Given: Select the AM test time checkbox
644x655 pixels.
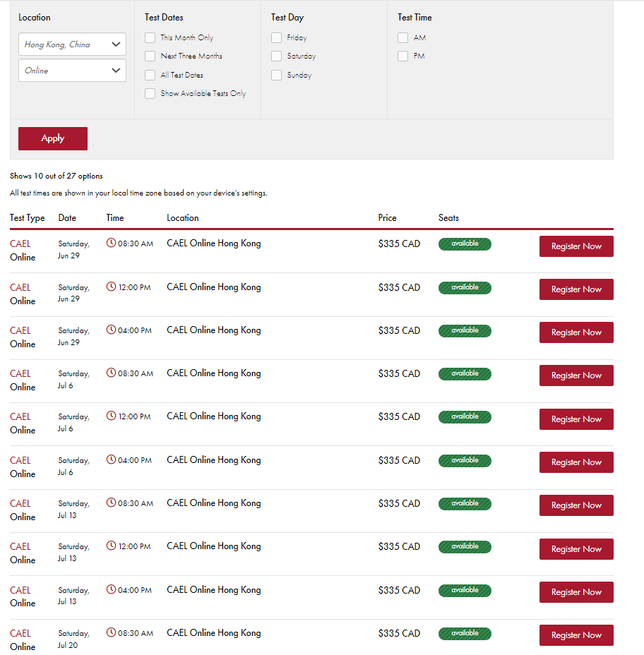Looking at the screenshot, I should [x=403, y=37].
